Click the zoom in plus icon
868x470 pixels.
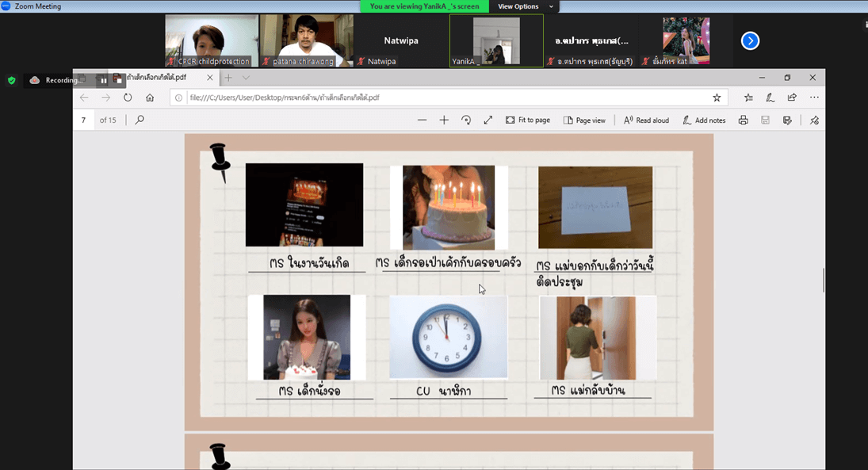coord(444,120)
